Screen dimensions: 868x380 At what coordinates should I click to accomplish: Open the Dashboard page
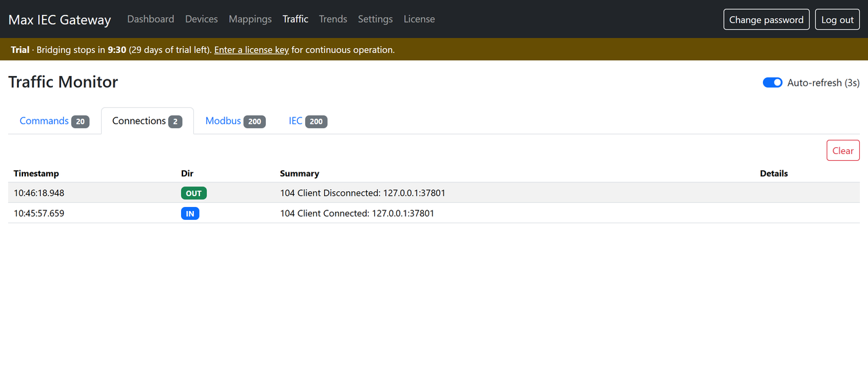pos(151,19)
